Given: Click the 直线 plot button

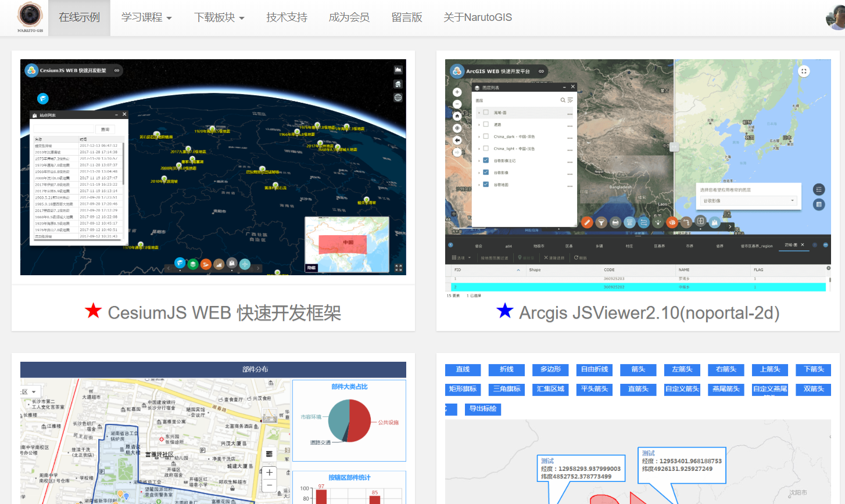Looking at the screenshot, I should click(463, 369).
